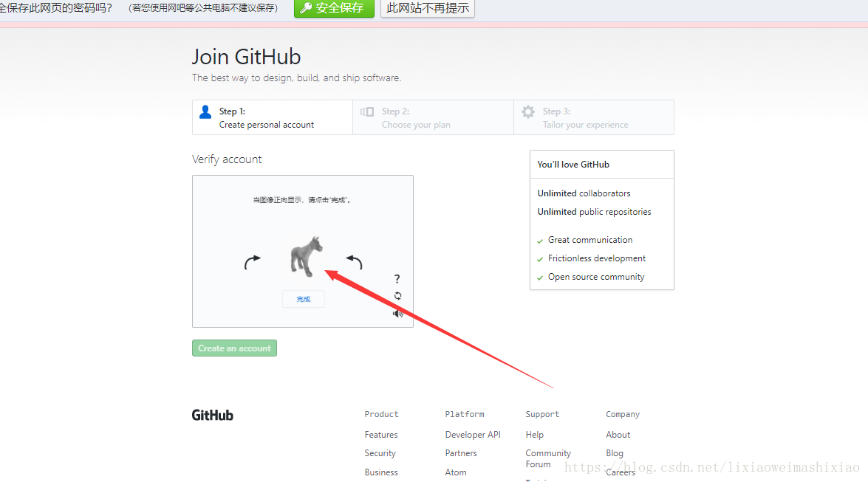Image resolution: width=868 pixels, height=482 pixels.
Task: Open the Partners footer link
Action: coord(460,453)
